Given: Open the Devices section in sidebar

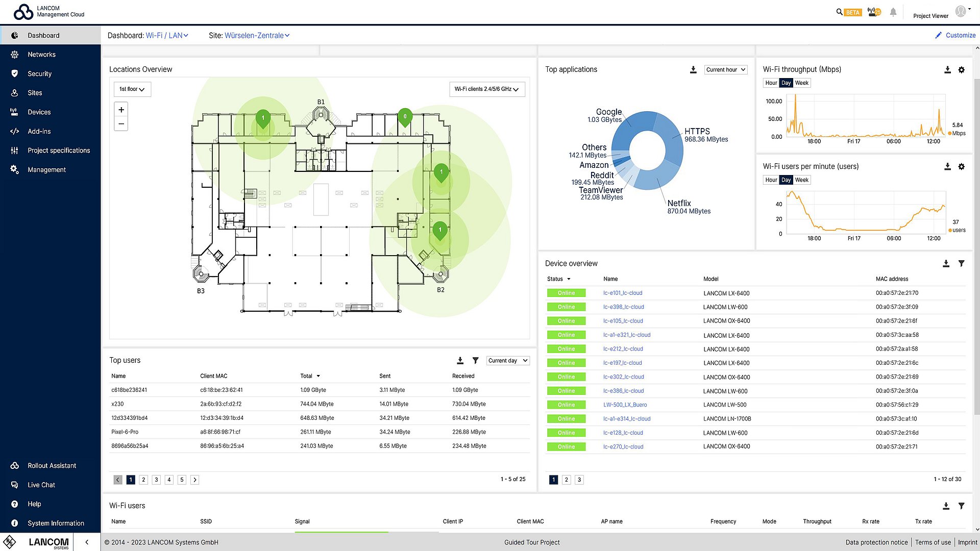Looking at the screenshot, I should [39, 112].
